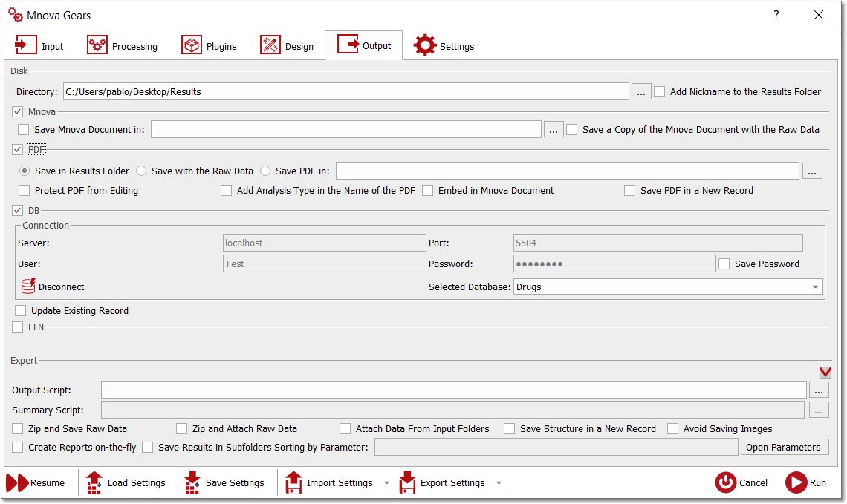Select Save with the Raw Data radio
Screen dimensions: 847x504
[x=141, y=171]
